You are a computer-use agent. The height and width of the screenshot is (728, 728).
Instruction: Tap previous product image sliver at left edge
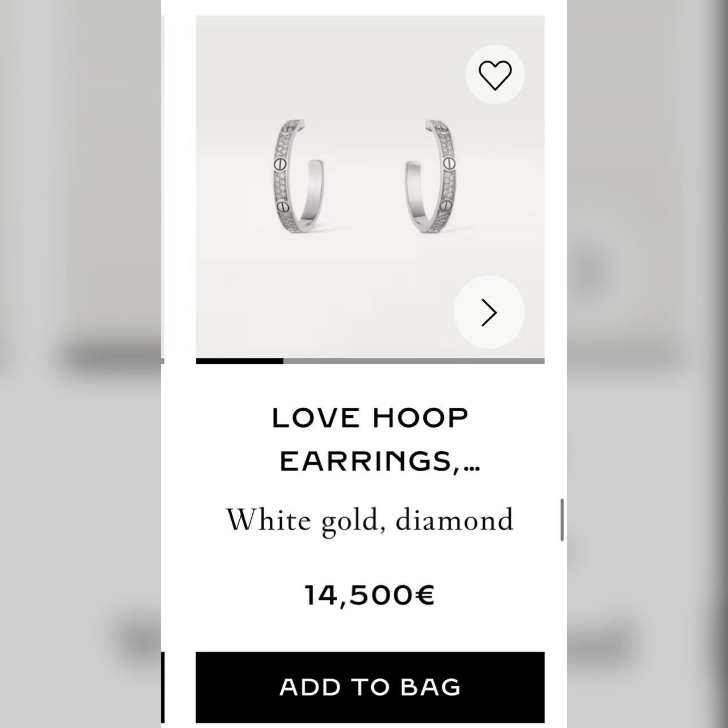pos(163,187)
